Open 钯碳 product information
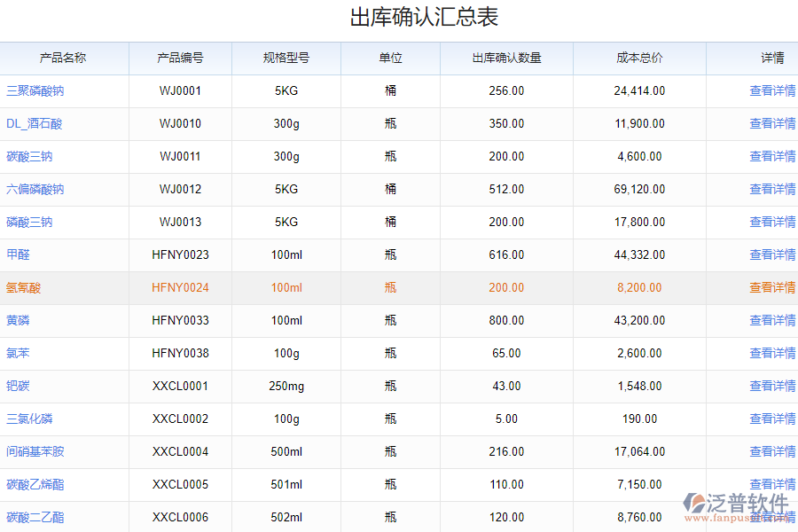798x532 pixels. coord(15,386)
